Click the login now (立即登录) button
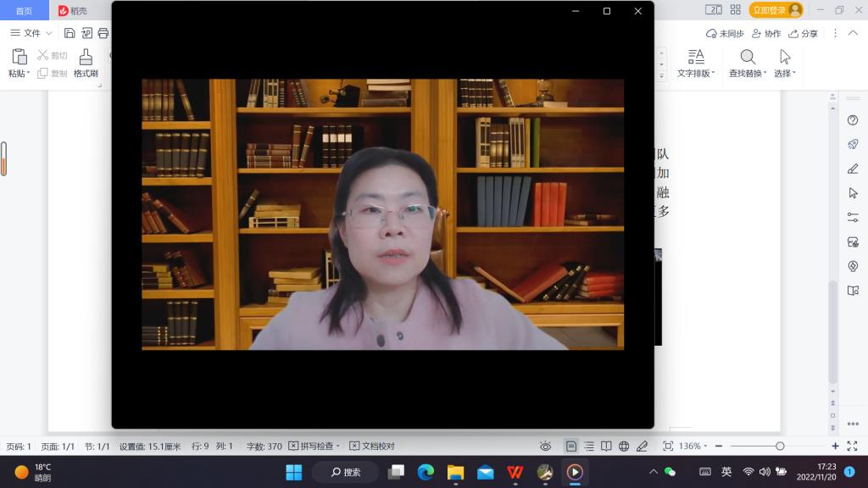 [775, 10]
